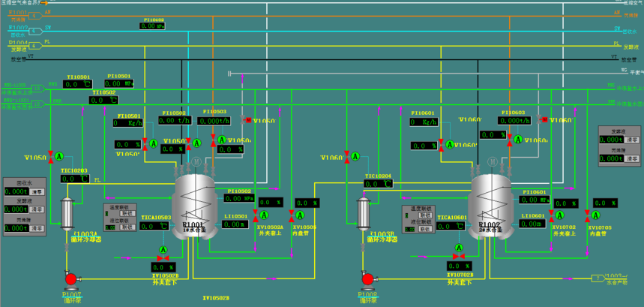The image size is (644, 307).
Task: Click the PI10501 pressure value
Action: pyautogui.click(x=119, y=83)
